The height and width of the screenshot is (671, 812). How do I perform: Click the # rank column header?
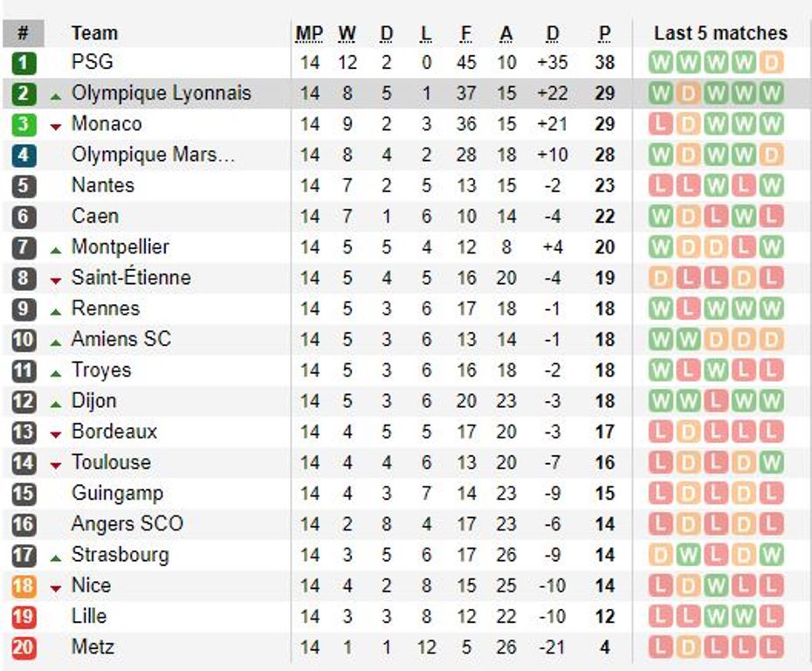point(23,33)
